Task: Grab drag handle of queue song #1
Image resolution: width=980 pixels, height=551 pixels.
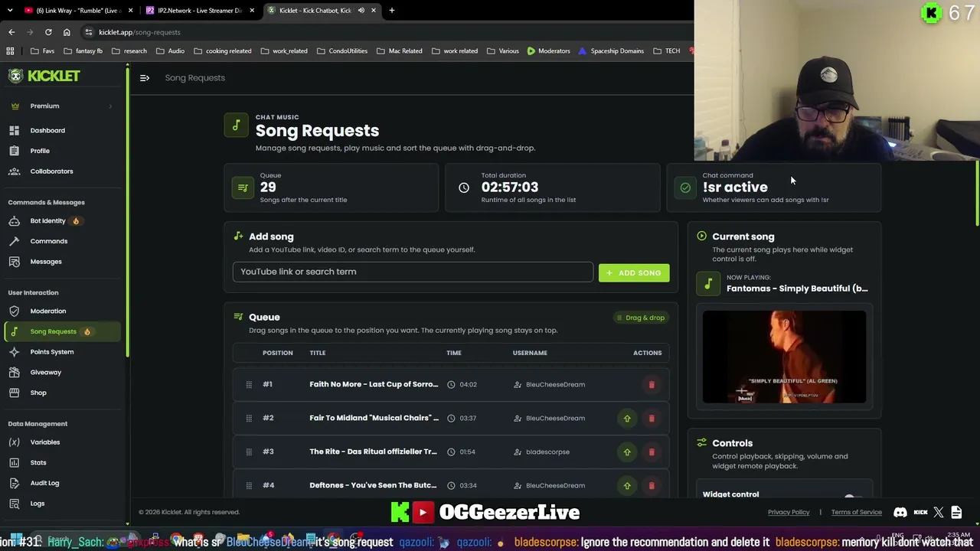Action: coord(249,384)
